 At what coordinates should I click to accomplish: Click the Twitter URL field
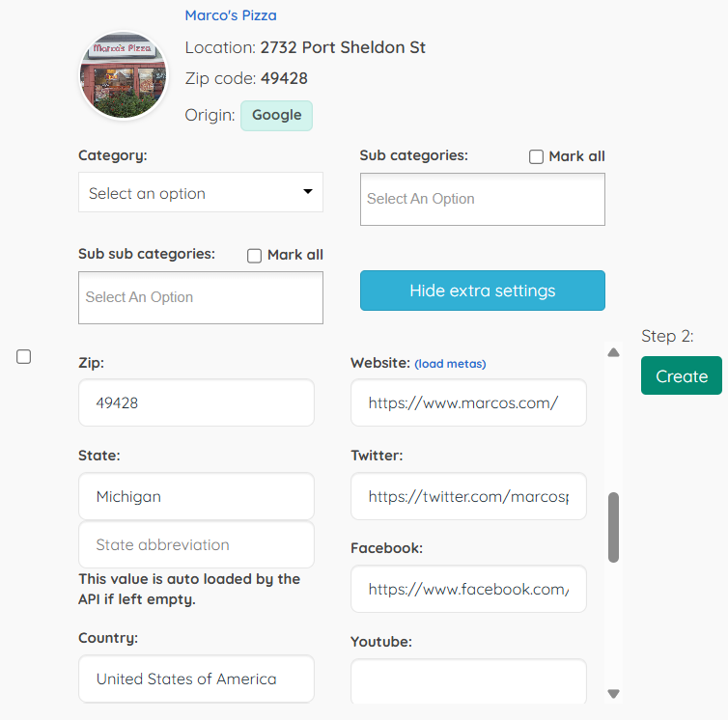468,497
